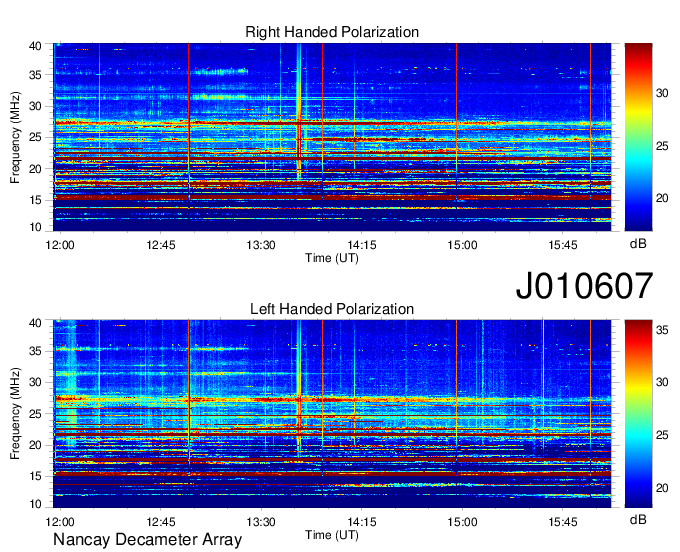The height and width of the screenshot is (552, 680).
Task: Click the dB unit label of Right Handed color bar
Action: (x=638, y=244)
